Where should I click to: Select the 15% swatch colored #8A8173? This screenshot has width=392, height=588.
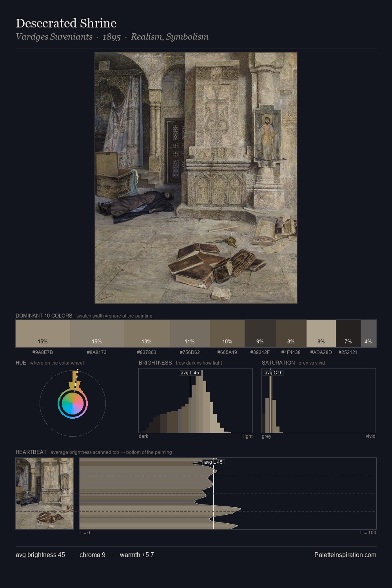tap(97, 334)
